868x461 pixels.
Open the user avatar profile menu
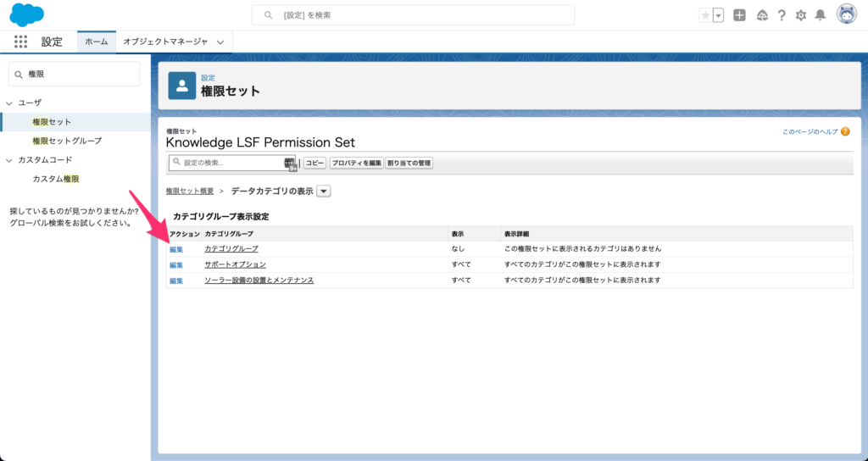(x=847, y=15)
